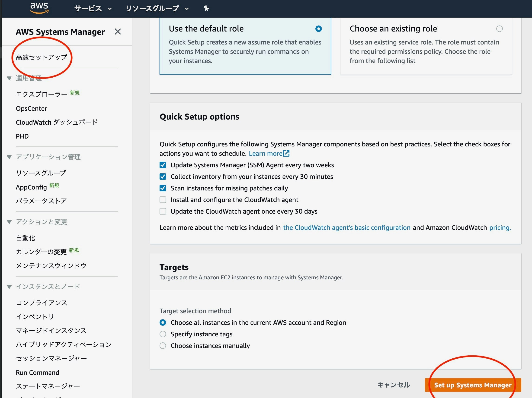Click the AWS logo
Image resolution: width=532 pixels, height=398 pixels.
coord(39,8)
